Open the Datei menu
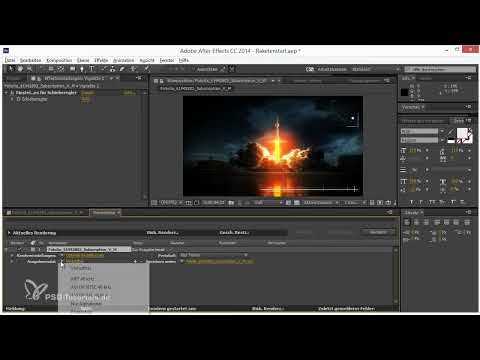Viewport: 480px width, 360px height. (x=10, y=60)
